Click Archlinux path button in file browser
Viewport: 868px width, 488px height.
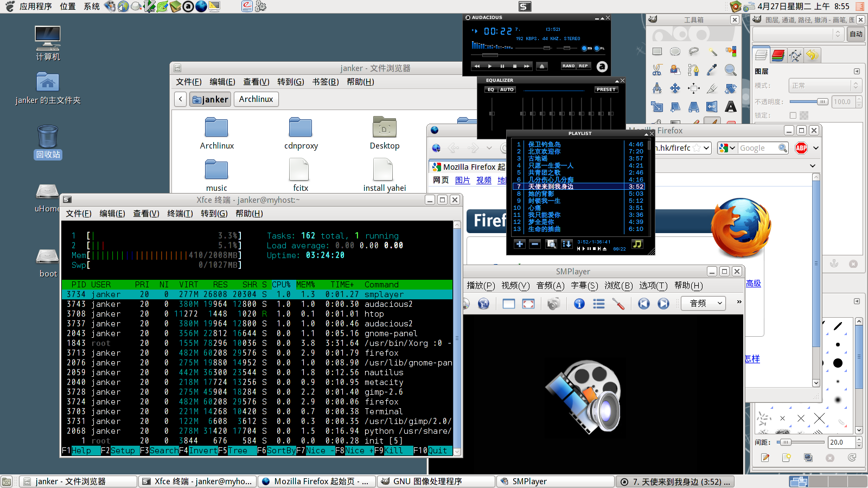coord(256,99)
